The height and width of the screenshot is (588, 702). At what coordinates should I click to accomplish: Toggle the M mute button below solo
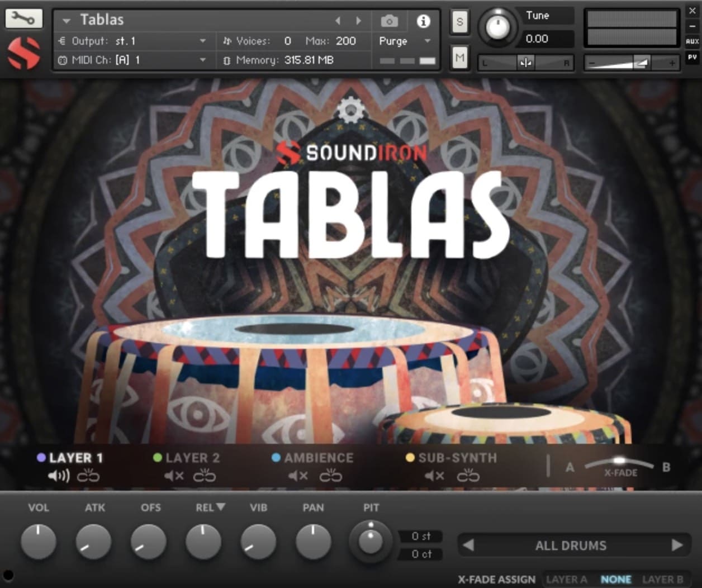tap(459, 58)
